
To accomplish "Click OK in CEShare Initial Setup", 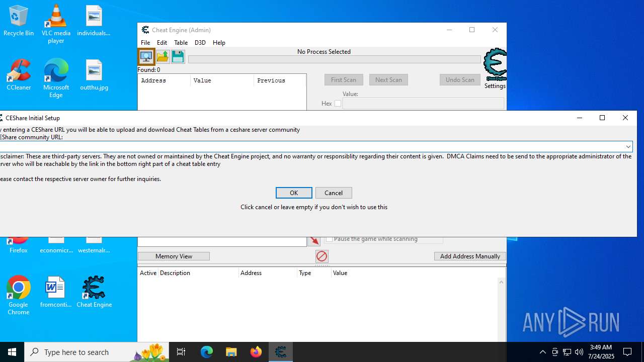I will (294, 193).
